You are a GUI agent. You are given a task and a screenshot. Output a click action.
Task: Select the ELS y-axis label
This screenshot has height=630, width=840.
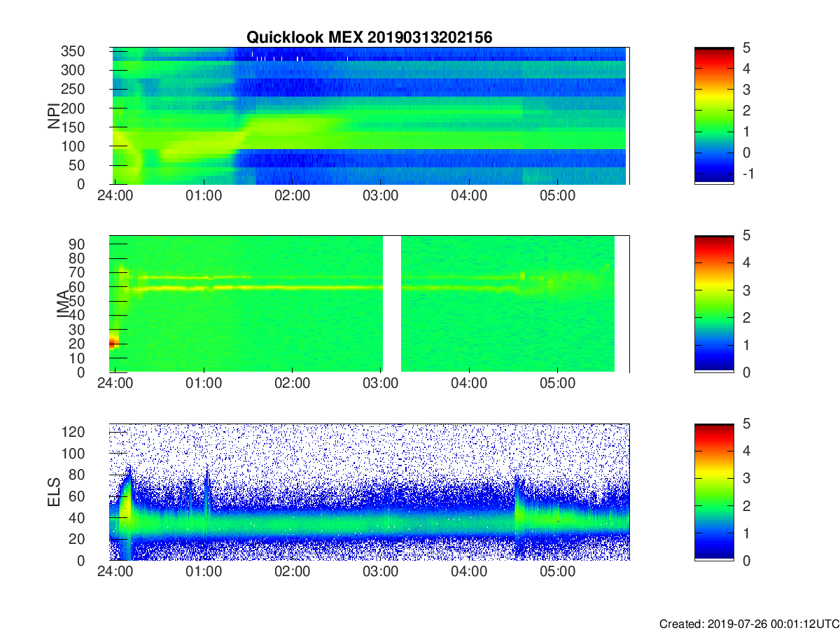tap(54, 492)
